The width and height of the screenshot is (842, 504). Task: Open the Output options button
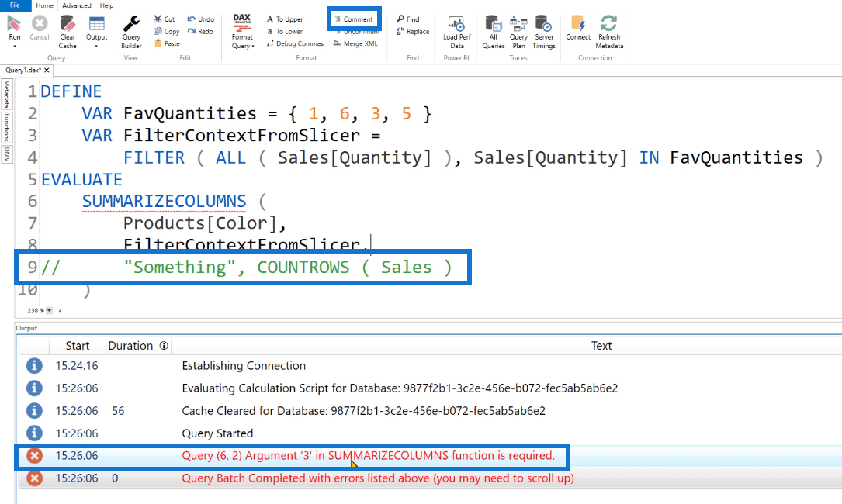97,27
